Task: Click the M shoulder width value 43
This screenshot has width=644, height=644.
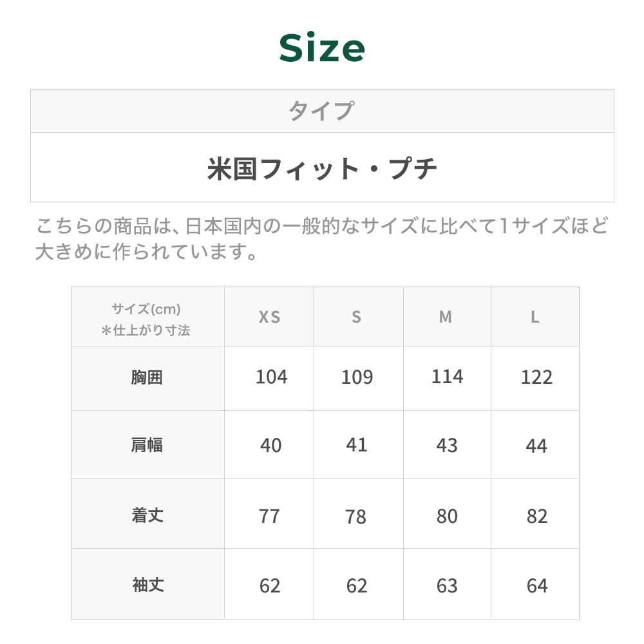Action: 447,446
